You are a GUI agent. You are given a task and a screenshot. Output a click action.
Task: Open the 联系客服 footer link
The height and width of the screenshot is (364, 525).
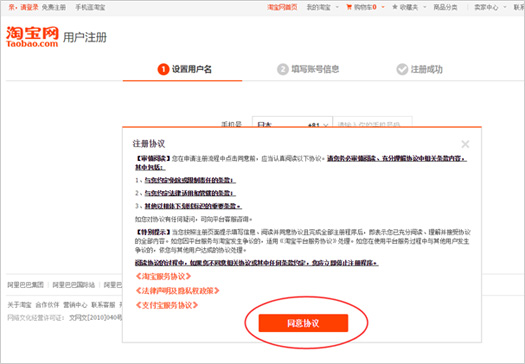(103, 305)
